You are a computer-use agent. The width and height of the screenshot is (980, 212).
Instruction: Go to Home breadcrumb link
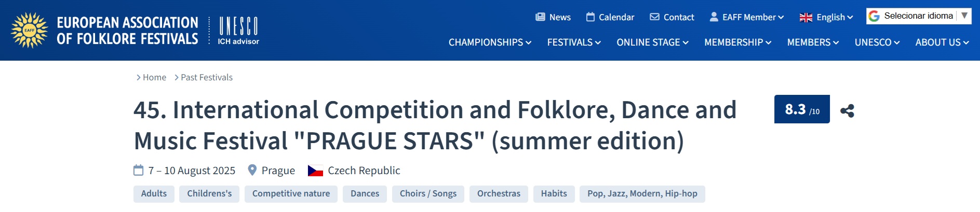point(154,77)
